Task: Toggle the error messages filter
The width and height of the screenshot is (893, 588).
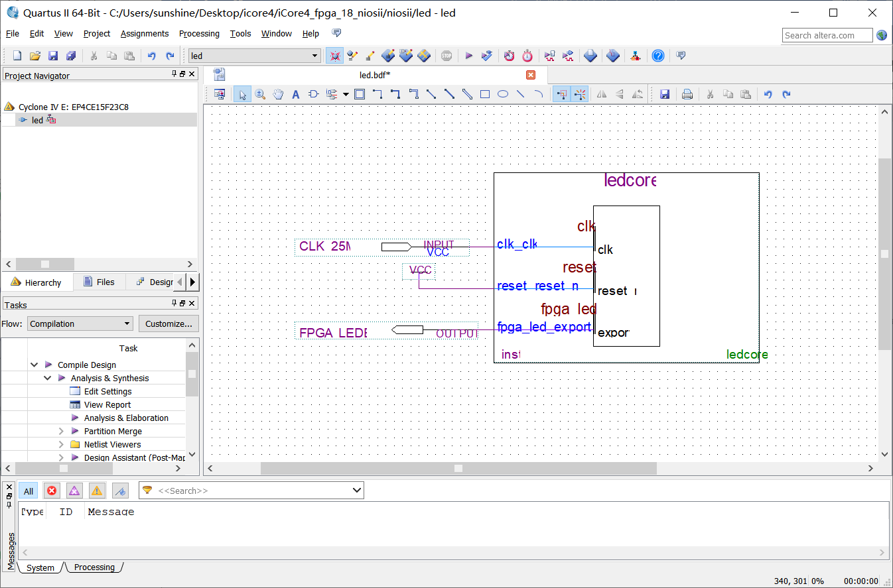Action: (52, 491)
